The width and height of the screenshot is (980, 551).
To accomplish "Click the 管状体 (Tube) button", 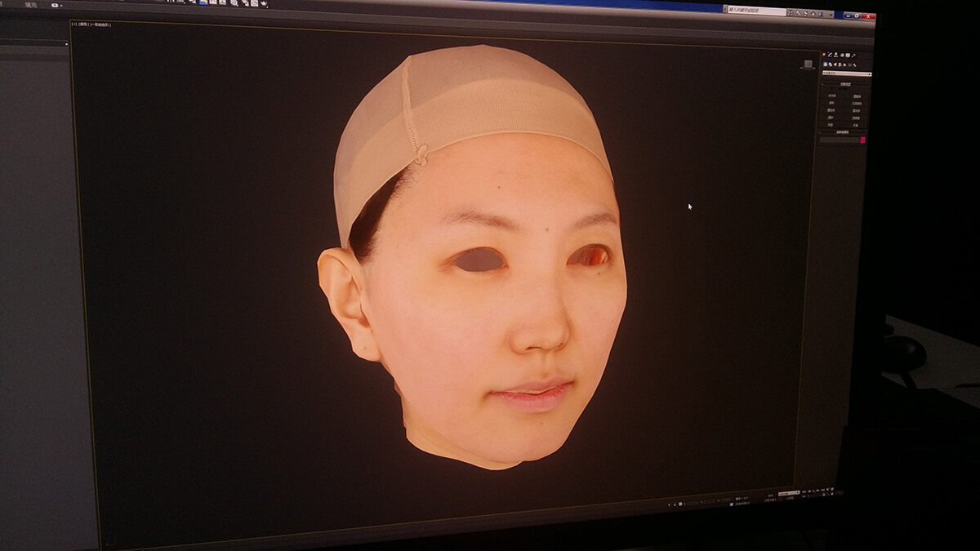I will coord(855,110).
